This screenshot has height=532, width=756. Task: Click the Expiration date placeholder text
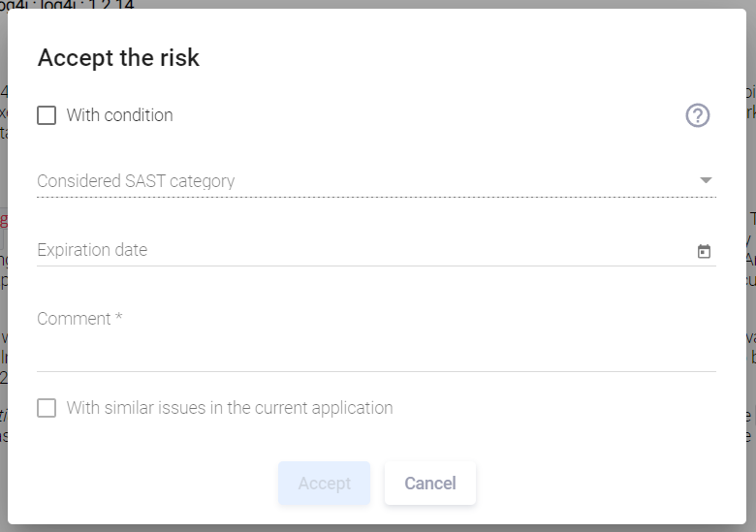click(92, 250)
